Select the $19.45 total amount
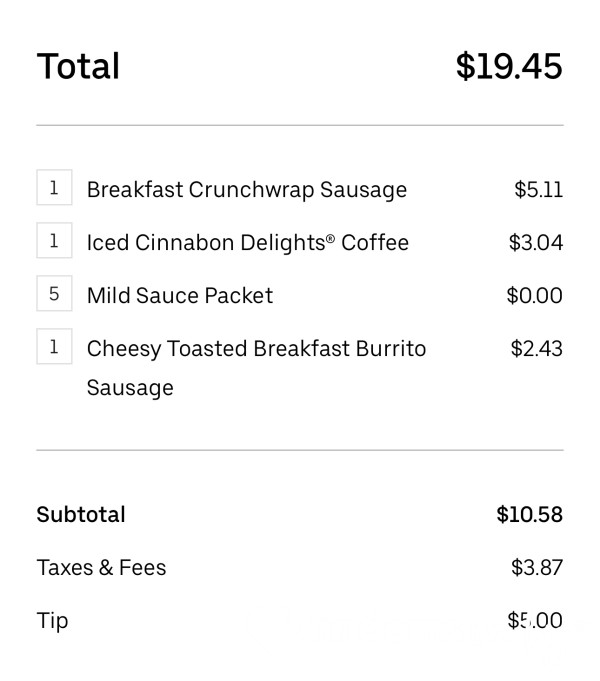The width and height of the screenshot is (600, 681). coord(509,66)
